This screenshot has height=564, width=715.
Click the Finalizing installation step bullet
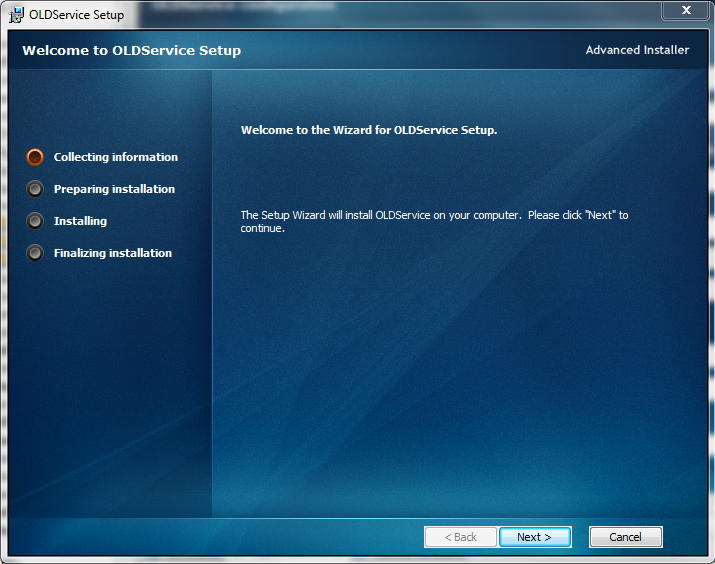pos(35,253)
